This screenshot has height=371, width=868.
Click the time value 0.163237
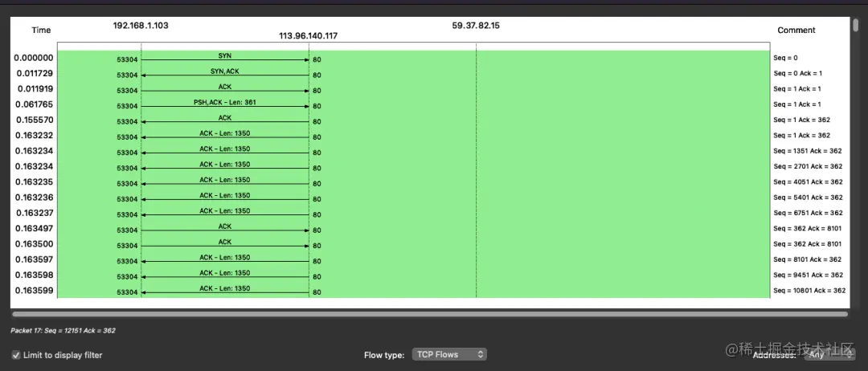(x=35, y=212)
